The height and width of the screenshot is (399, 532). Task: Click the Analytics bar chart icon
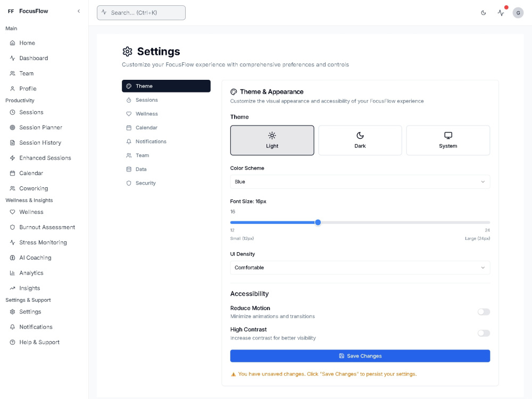coord(13,273)
